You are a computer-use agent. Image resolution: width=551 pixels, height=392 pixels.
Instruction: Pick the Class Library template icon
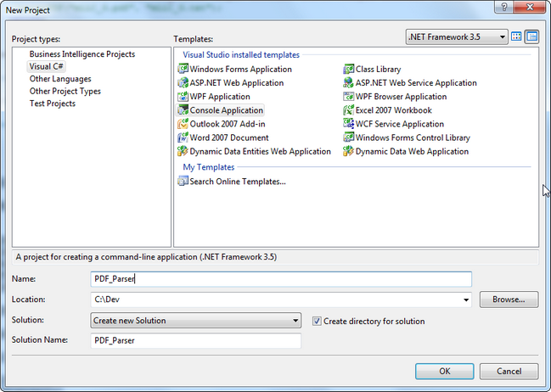(349, 69)
